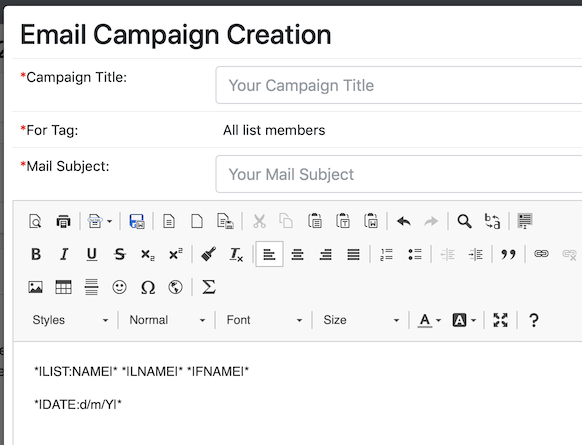Click the 'All list members' tag value
Viewport: 582px width, 445px height.
point(274,130)
